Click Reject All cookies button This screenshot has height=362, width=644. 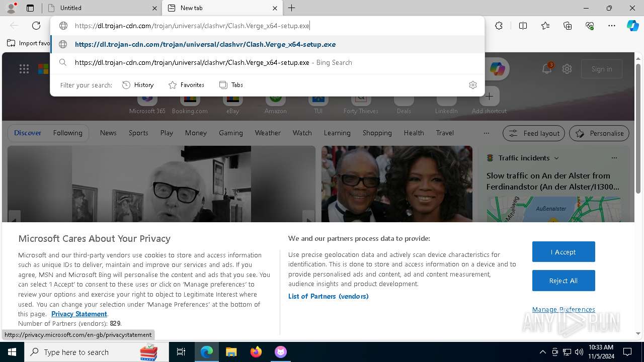[x=563, y=281]
